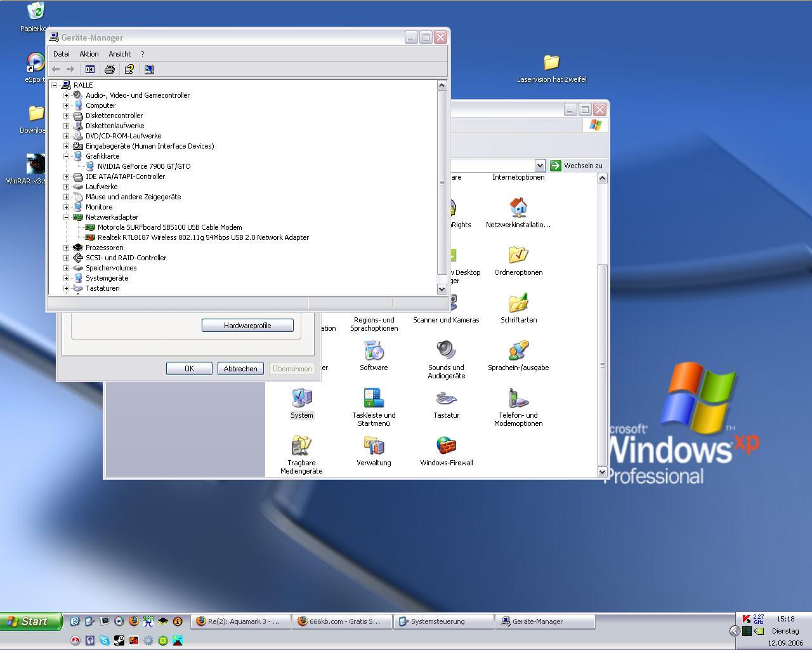Open the properties/help toolbar icon with question mark
The height and width of the screenshot is (650, 812).
[129, 69]
